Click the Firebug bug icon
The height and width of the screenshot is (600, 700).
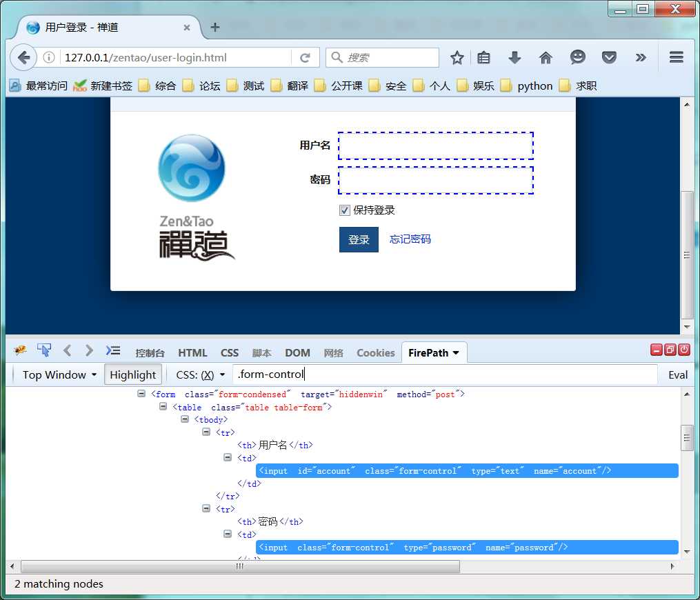[x=20, y=350]
